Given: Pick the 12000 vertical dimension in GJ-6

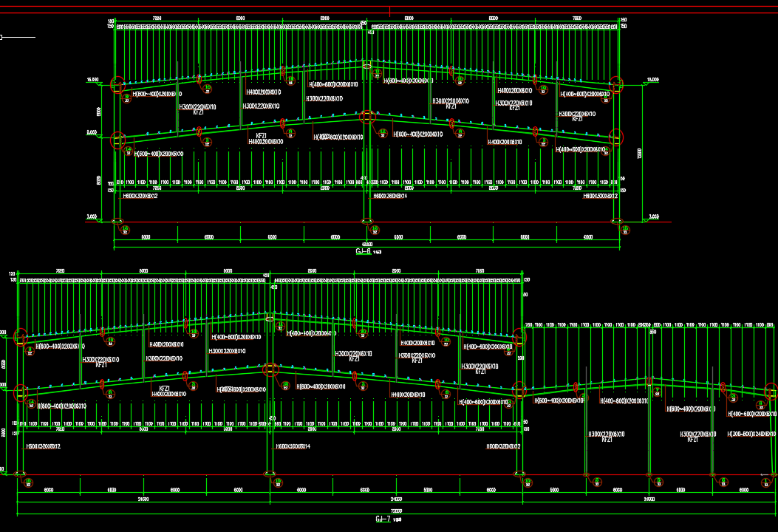Looking at the screenshot, I should click(x=639, y=154).
